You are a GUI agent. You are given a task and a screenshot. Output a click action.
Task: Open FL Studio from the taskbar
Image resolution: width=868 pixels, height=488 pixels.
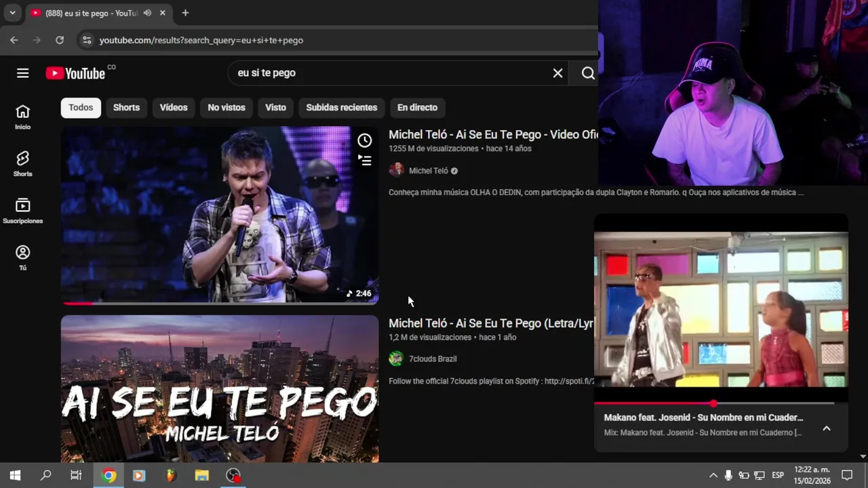[x=170, y=475]
